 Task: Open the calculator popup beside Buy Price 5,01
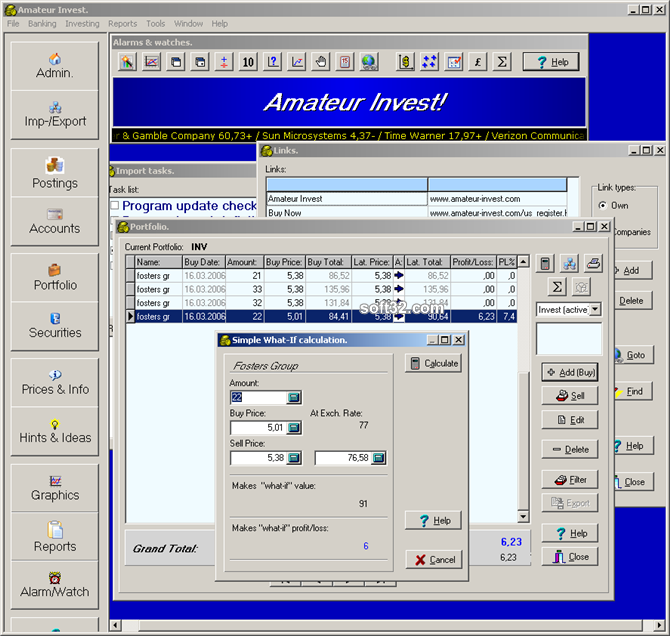click(x=294, y=428)
